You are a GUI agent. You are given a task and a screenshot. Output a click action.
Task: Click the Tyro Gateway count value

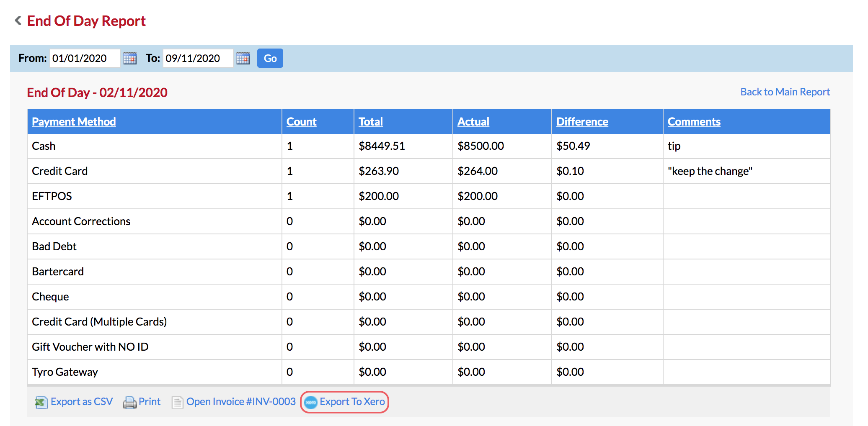point(289,372)
